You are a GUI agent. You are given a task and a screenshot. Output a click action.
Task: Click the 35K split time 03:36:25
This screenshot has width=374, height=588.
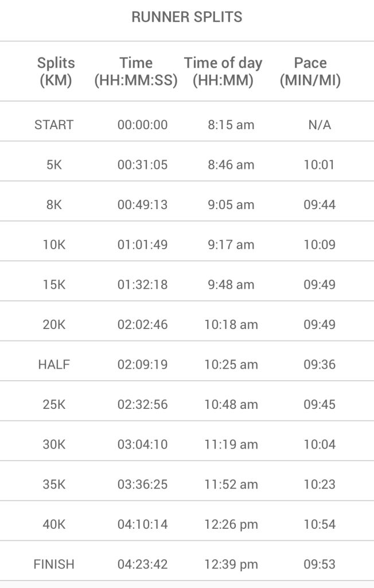coord(142,485)
